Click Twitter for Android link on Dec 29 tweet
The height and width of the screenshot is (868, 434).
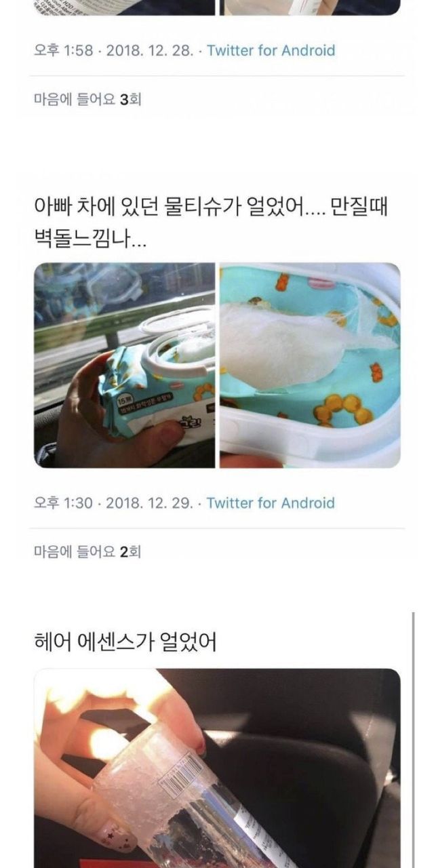(271, 503)
